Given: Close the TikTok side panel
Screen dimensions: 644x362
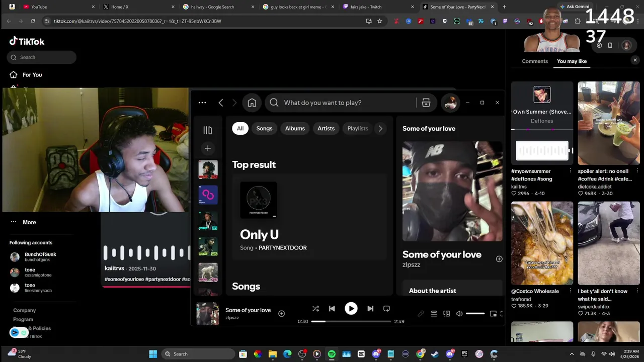Looking at the screenshot, I should (x=635, y=60).
